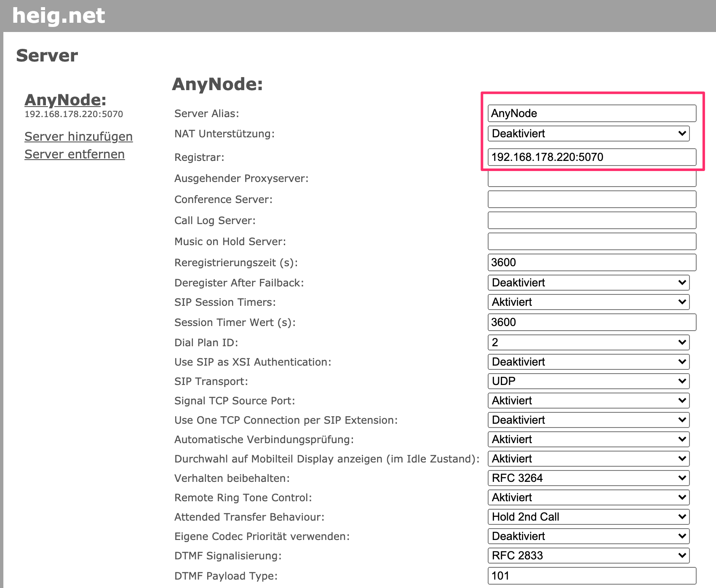Click the Music on Hold Server: label
This screenshot has height=588, width=716.
click(230, 241)
